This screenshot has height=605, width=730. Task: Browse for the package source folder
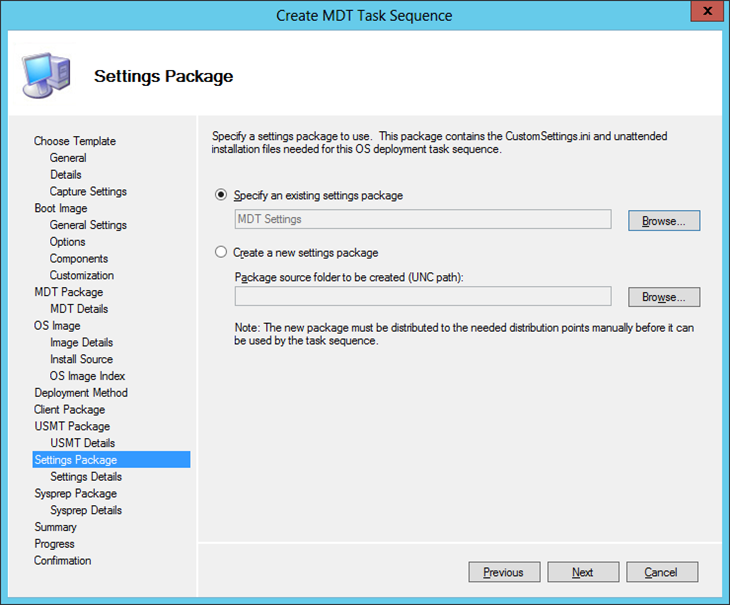(663, 297)
